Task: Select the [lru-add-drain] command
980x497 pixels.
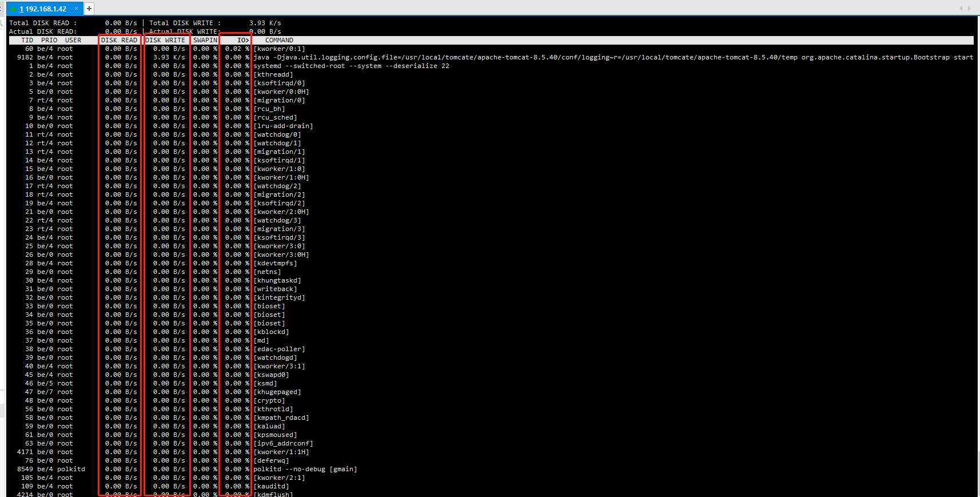Action: click(283, 126)
